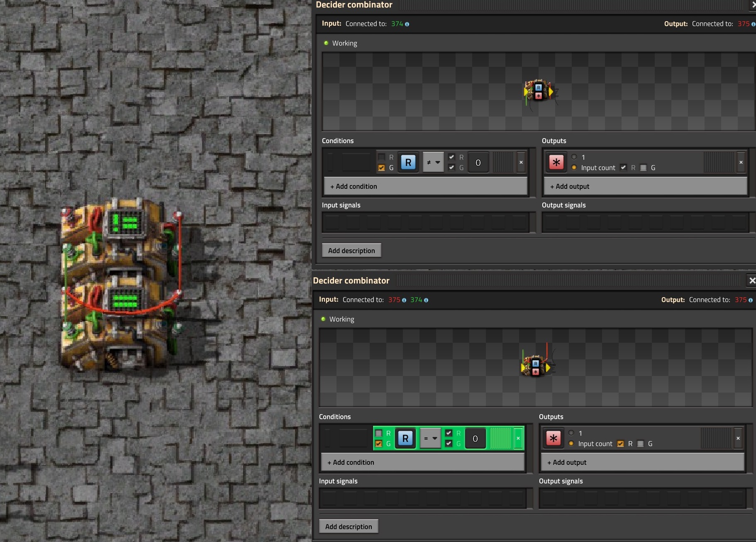Click Add condition in the top combinator
Viewport: 756px width, 542px height.
coord(426,186)
